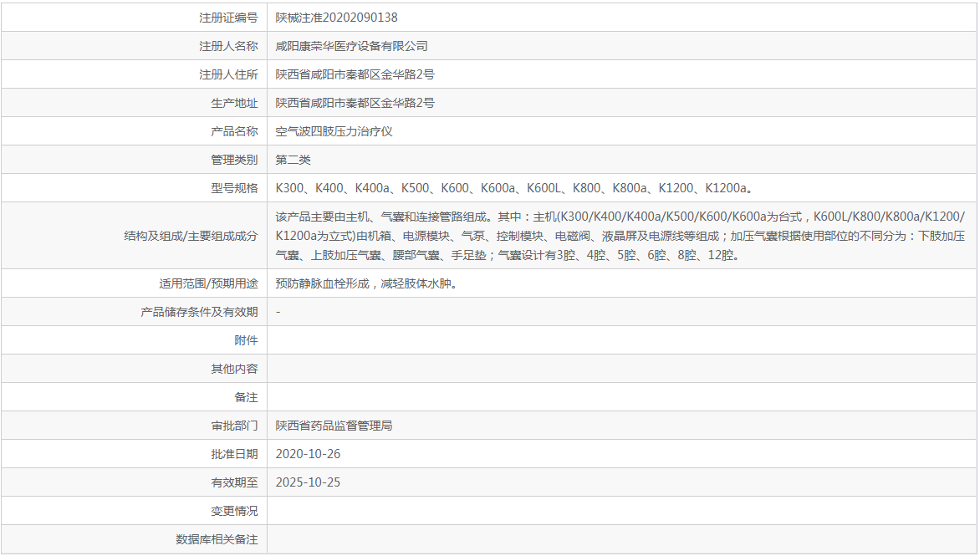Screen dimensions: 980x556
Task: Click the approval date 2020-10-26
Action: 308,454
